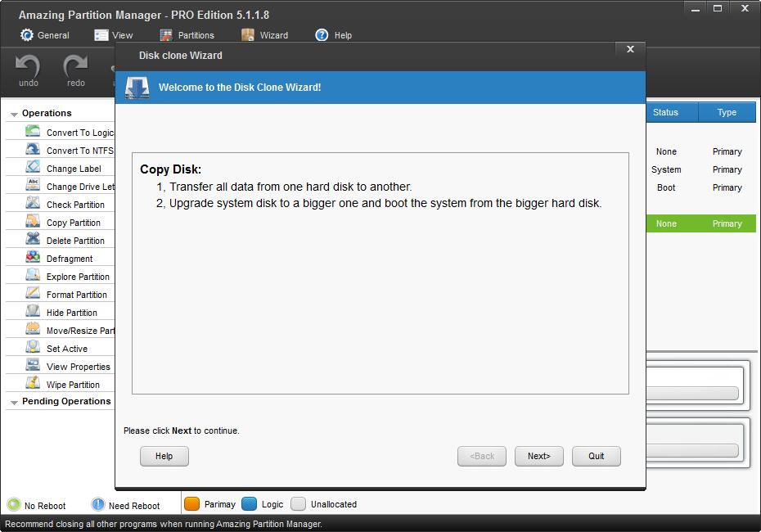The width and height of the screenshot is (761, 532).
Task: Click the green No Reboot indicator icon
Action: pyautogui.click(x=14, y=504)
